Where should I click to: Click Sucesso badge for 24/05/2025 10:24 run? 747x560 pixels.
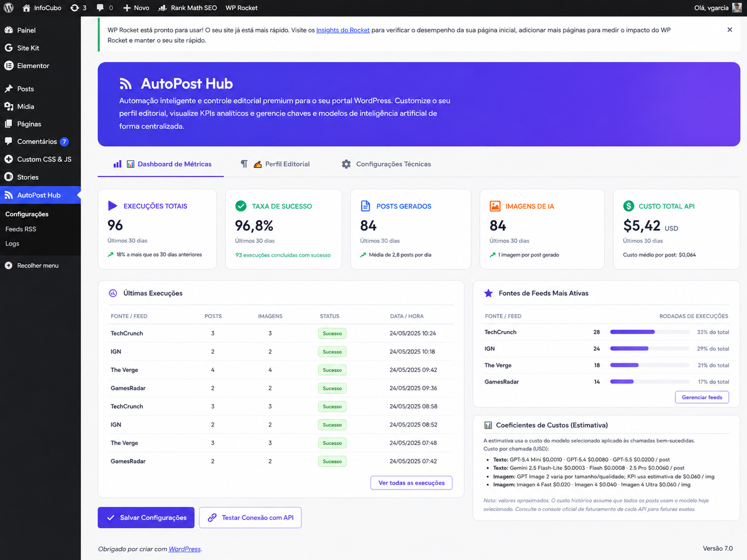pos(332,334)
